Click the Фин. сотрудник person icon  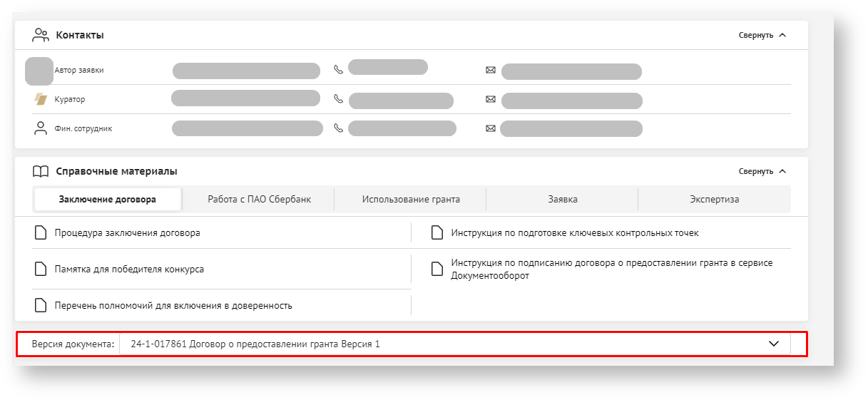41,128
